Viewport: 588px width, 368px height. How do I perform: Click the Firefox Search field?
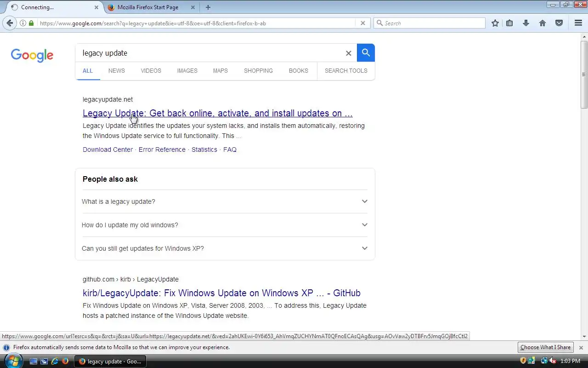click(429, 23)
